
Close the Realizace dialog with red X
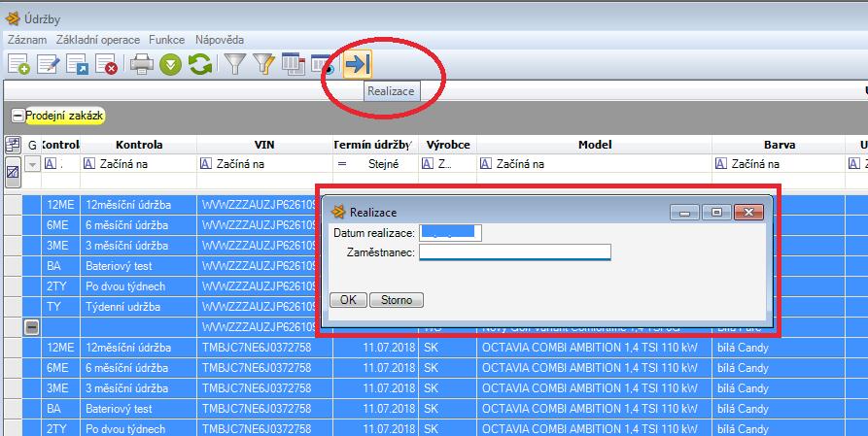[x=749, y=212]
